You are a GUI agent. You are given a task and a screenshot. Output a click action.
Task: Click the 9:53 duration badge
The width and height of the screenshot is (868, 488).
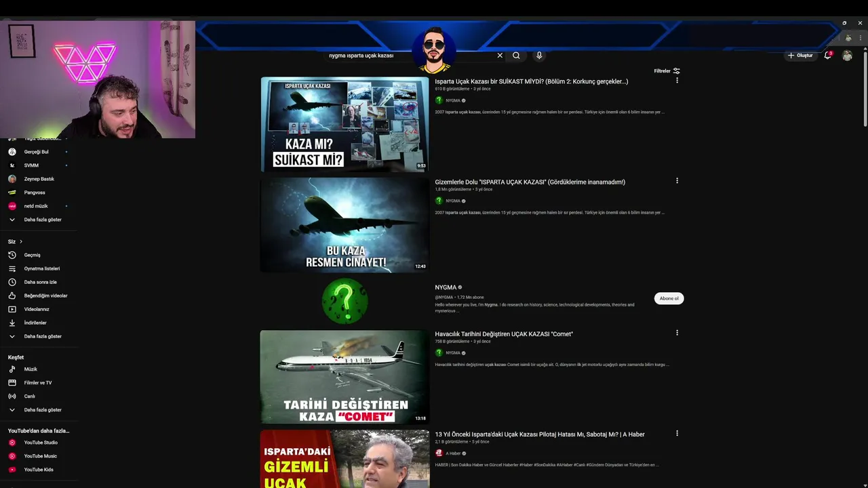coord(421,166)
